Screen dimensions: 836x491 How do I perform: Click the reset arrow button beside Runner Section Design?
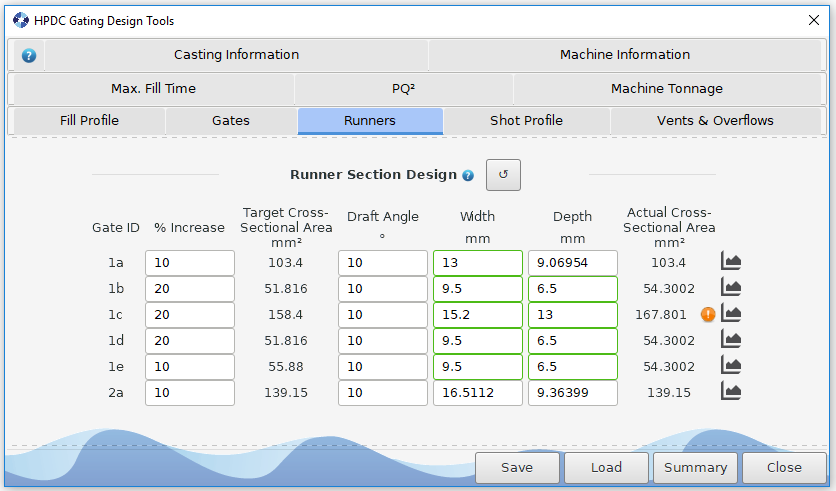(503, 174)
